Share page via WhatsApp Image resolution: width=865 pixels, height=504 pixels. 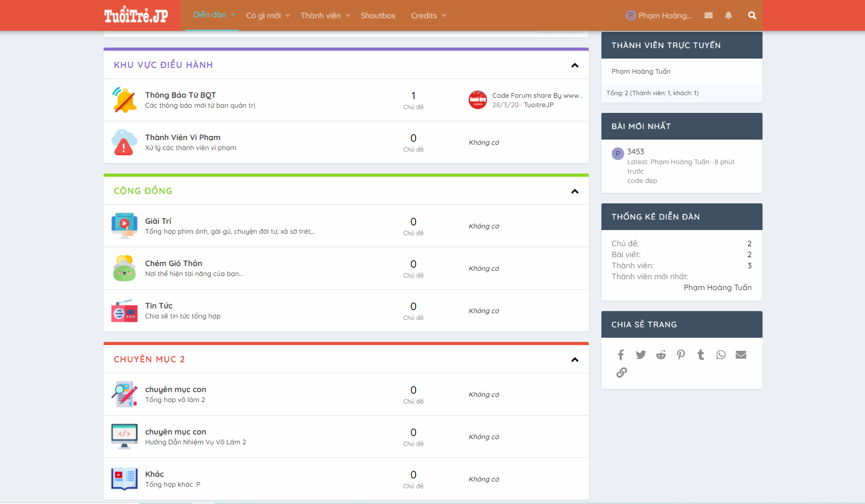point(721,355)
